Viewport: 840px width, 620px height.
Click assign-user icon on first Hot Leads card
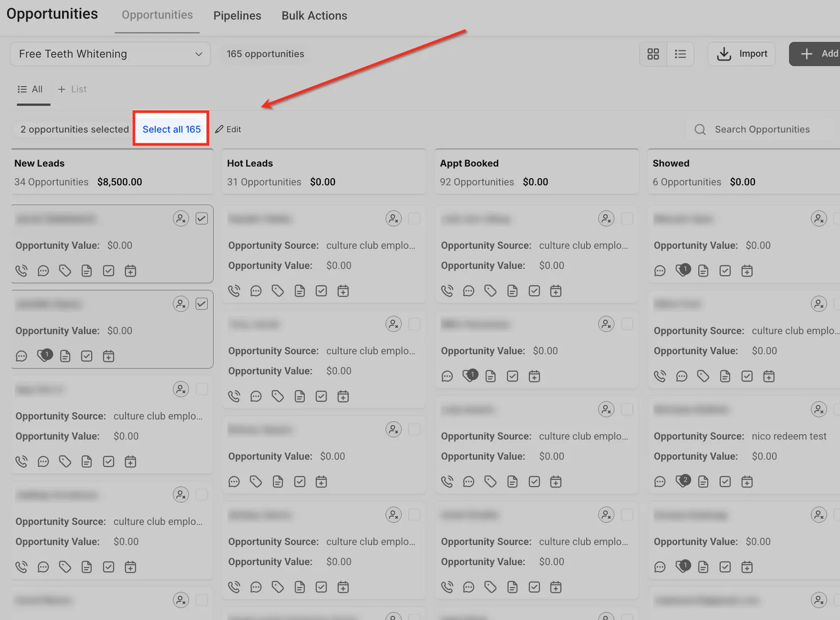pyautogui.click(x=394, y=218)
